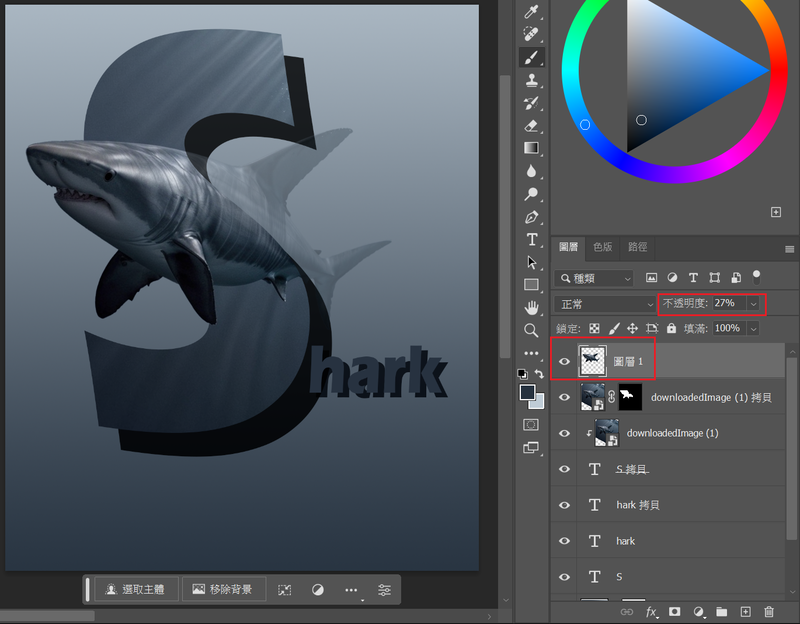Click the foreground color swatch
This screenshot has height=624, width=800.
pyautogui.click(x=527, y=392)
